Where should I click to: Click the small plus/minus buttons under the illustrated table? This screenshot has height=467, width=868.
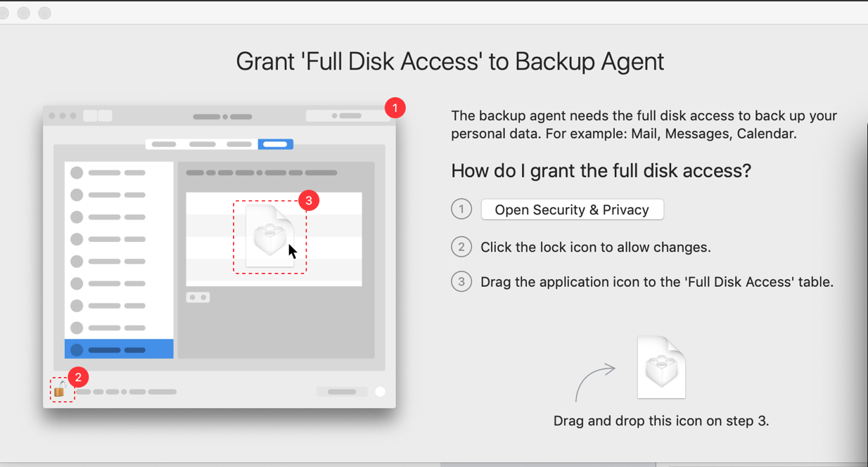coord(198,298)
